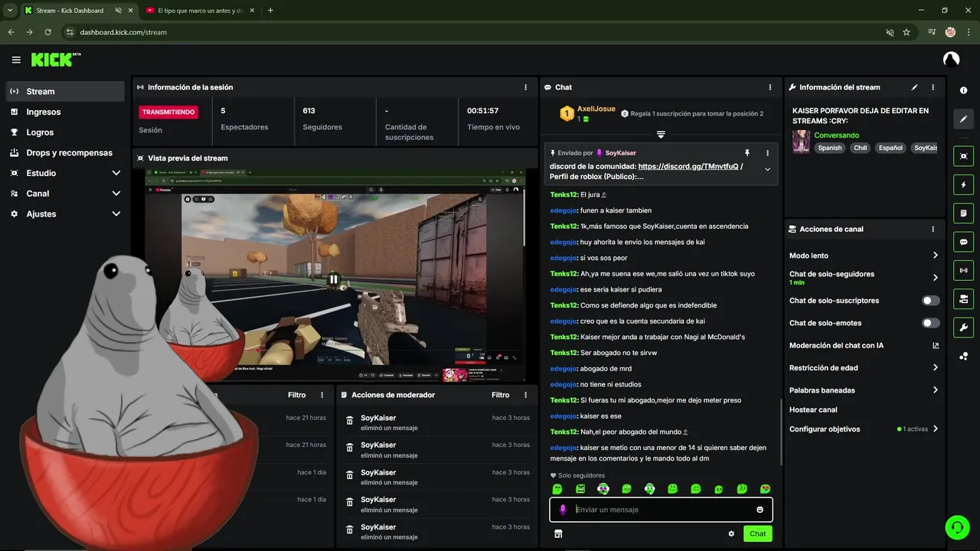Open emoji picker in message box
Image resolution: width=980 pixels, height=551 pixels.
coord(759,510)
